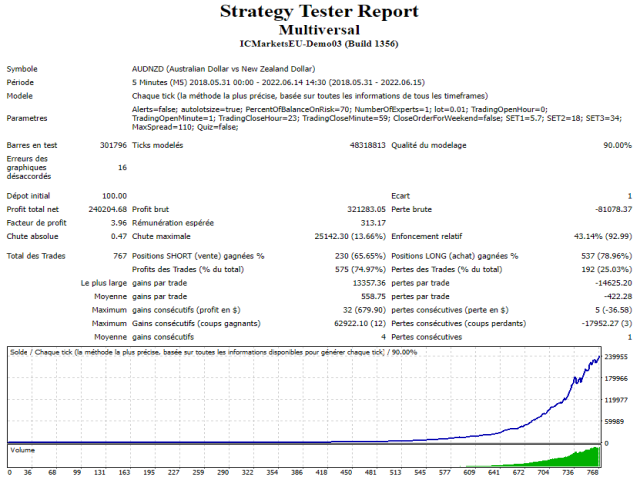
Task: Select the parameters text starting with Alerts=false
Action: click(x=377, y=118)
